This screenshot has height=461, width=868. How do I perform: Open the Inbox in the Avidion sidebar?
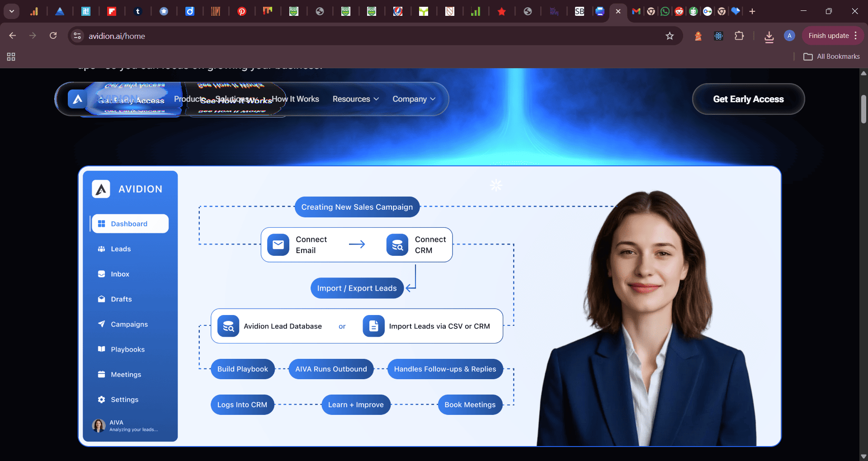pyautogui.click(x=120, y=274)
